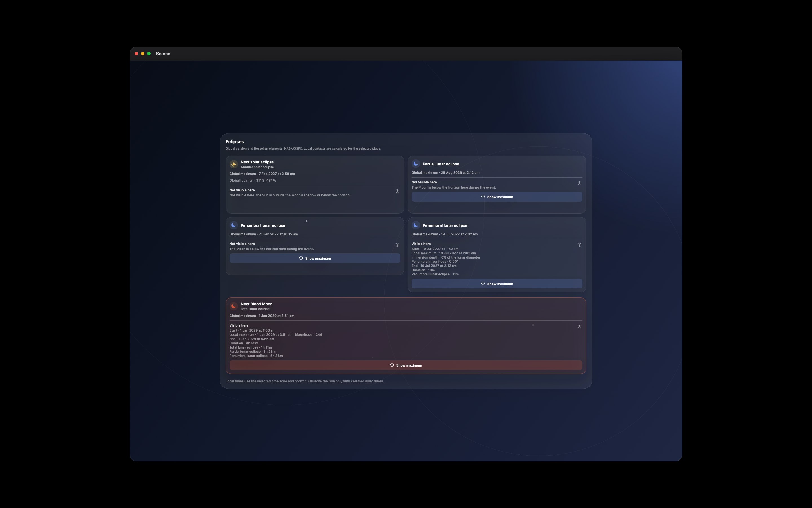Image resolution: width=812 pixels, height=508 pixels.
Task: Click the moon icon on the 21 Feb 2027 penumbral card
Action: click(233, 225)
